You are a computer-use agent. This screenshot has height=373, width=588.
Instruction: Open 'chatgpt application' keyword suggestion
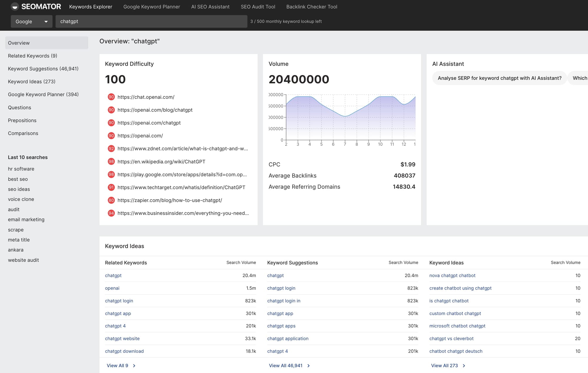coord(288,339)
